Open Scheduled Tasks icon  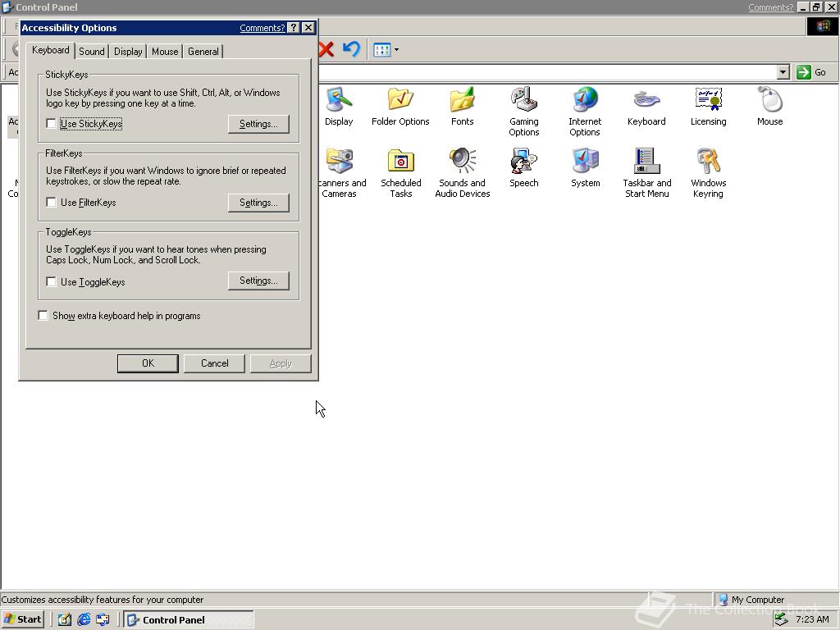(400, 172)
